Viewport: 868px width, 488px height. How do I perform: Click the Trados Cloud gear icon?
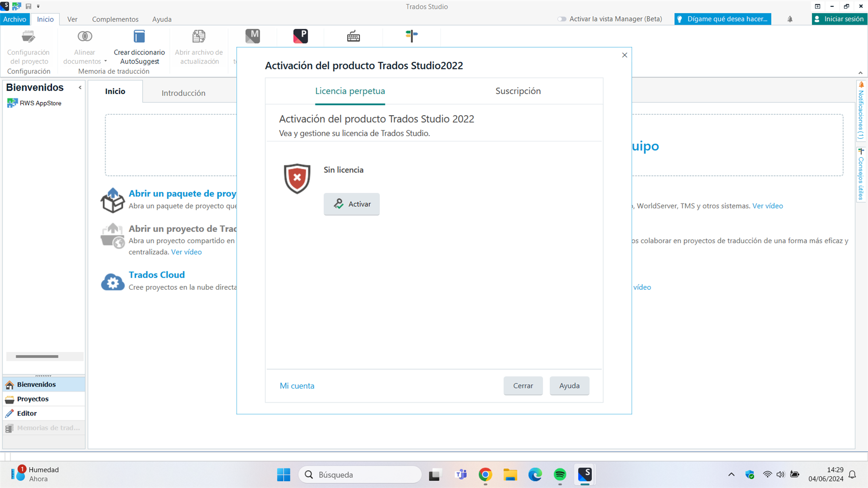[112, 282]
